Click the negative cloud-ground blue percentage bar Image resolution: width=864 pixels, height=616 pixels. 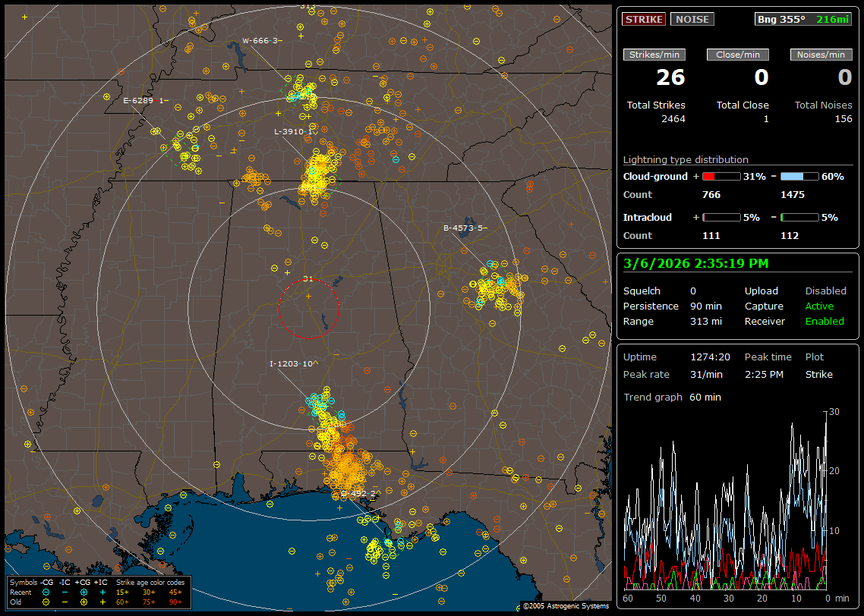(799, 177)
